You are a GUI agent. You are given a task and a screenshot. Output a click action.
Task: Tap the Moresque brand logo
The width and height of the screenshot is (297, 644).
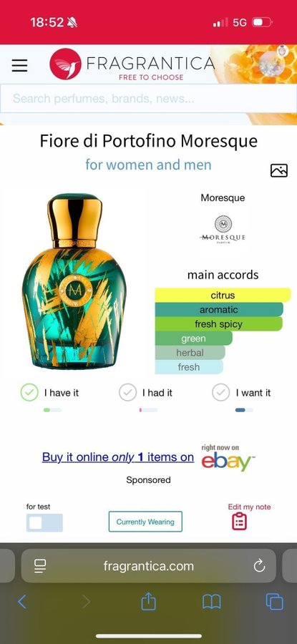(223, 230)
